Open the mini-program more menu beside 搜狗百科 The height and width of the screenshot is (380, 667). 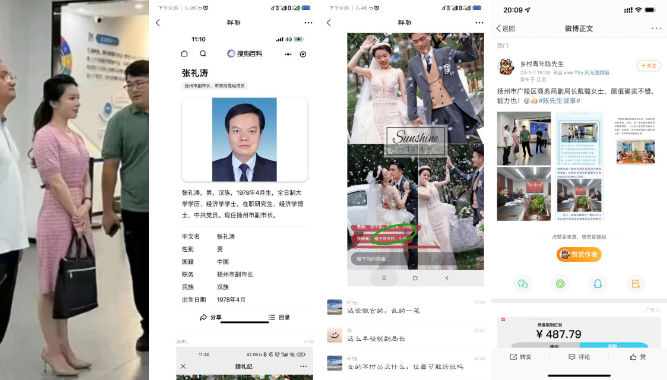coord(288,54)
